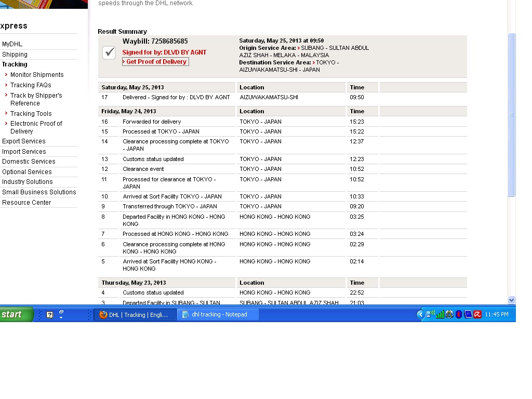Click the vertical scrollbar thumb
Viewport: 532px width, 399px height.
[x=511, y=115]
